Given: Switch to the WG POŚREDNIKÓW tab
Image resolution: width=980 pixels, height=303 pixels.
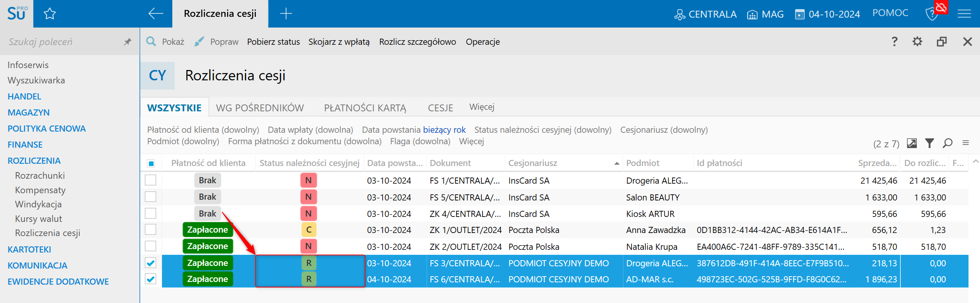Looking at the screenshot, I should tap(260, 108).
